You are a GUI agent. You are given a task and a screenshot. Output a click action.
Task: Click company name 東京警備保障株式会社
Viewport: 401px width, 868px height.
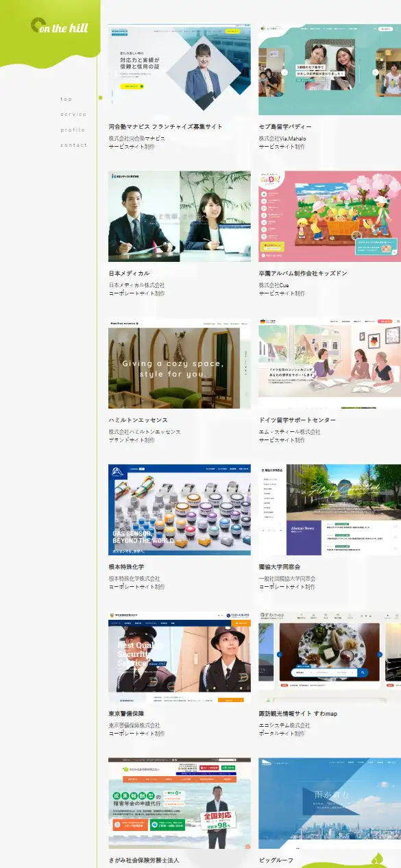click(134, 725)
